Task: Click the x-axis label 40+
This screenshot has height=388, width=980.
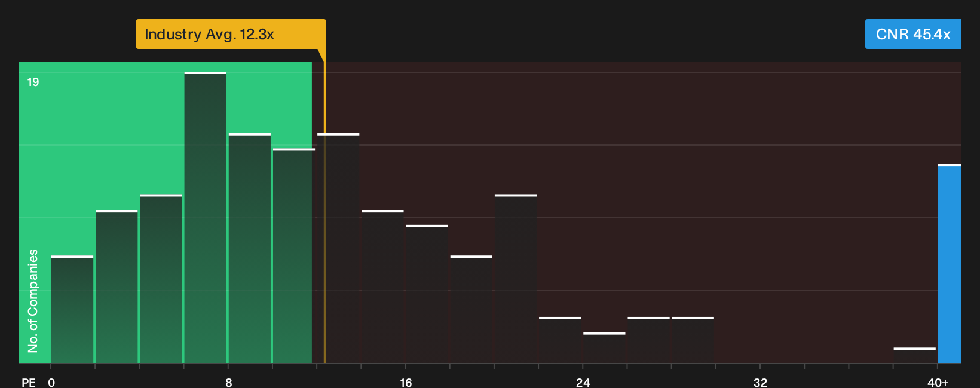Action: pyautogui.click(x=938, y=382)
